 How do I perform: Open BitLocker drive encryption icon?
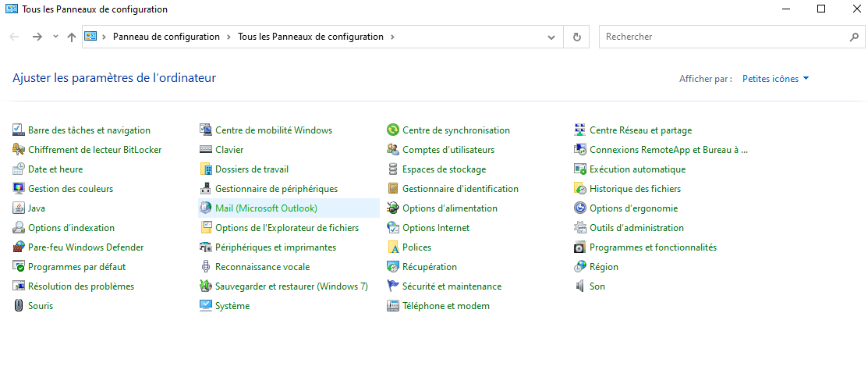click(19, 150)
